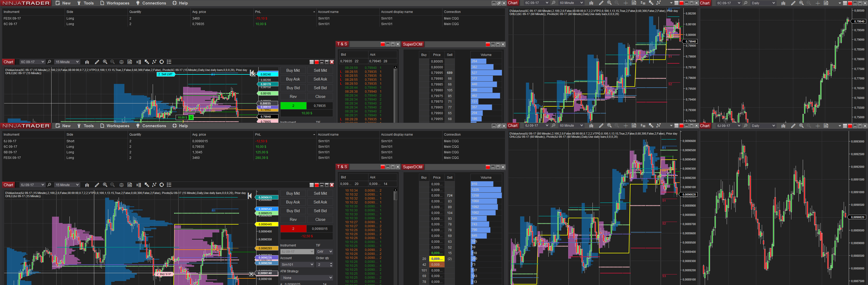Open bar type settings in 6C 15 Minute chart
The height and width of the screenshot is (285, 868).
[87, 62]
